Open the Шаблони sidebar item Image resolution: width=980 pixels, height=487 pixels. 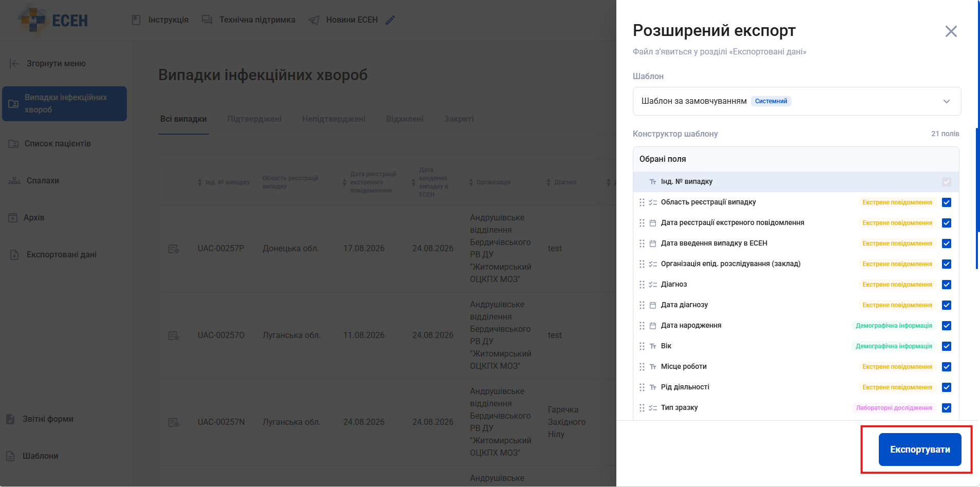click(x=41, y=456)
